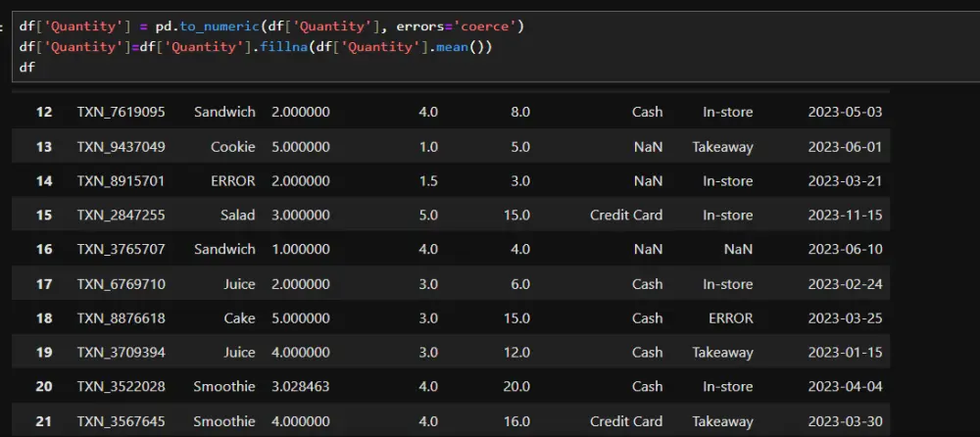Click the ERROR item in row 14
The height and width of the screenshot is (437, 980).
click(x=233, y=180)
